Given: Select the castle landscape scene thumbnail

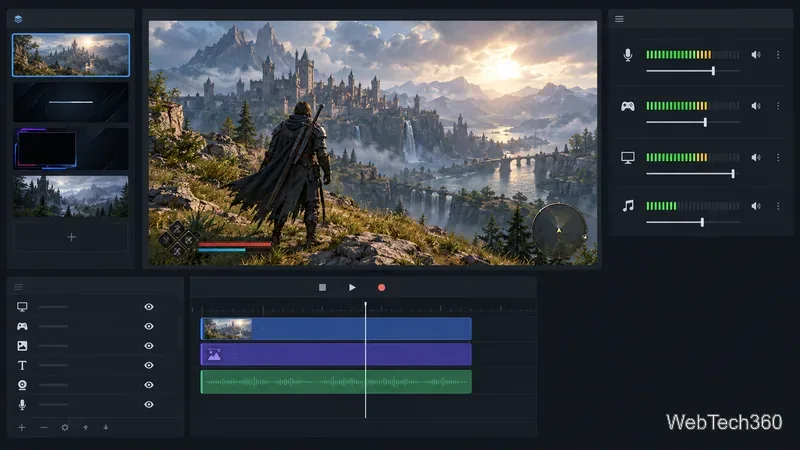Looking at the screenshot, I should [71, 55].
